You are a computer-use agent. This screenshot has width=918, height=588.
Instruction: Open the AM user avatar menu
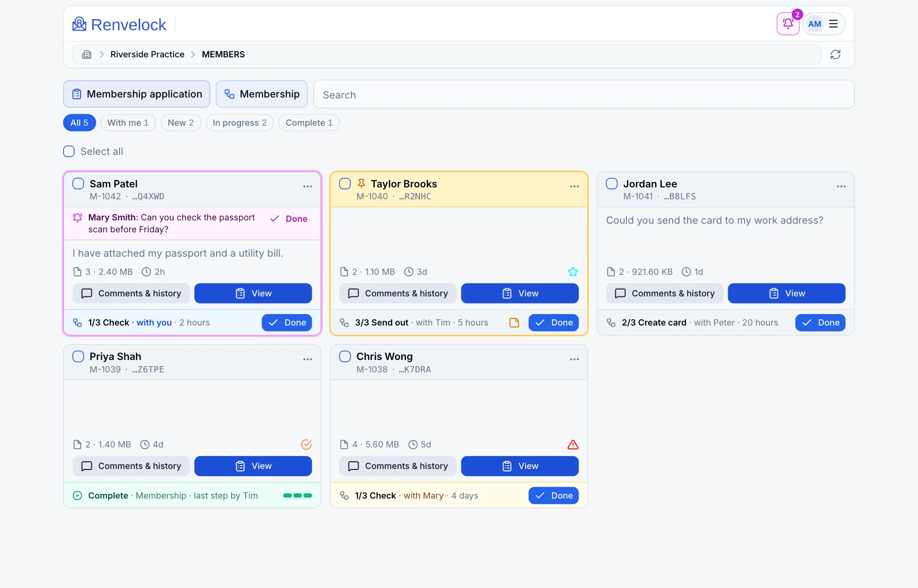click(815, 24)
